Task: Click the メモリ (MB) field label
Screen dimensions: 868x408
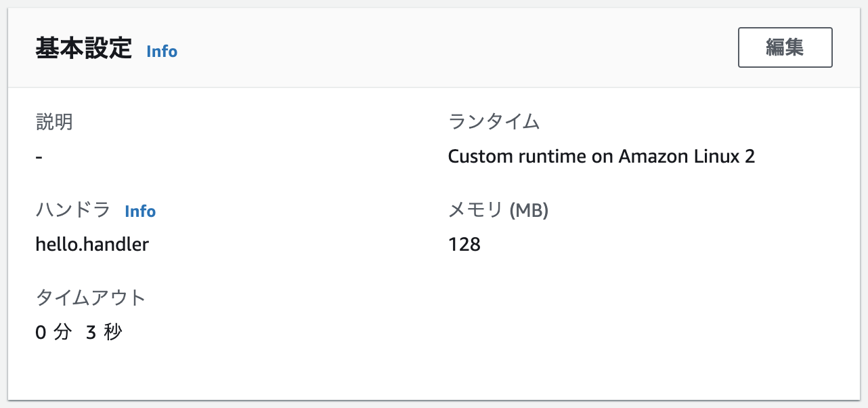Action: pyautogui.click(x=499, y=210)
